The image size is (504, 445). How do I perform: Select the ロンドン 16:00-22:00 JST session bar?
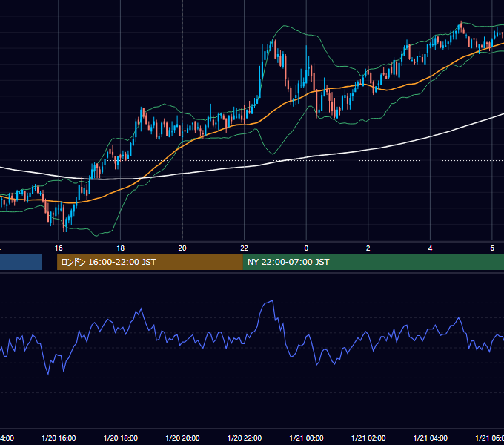pos(150,262)
